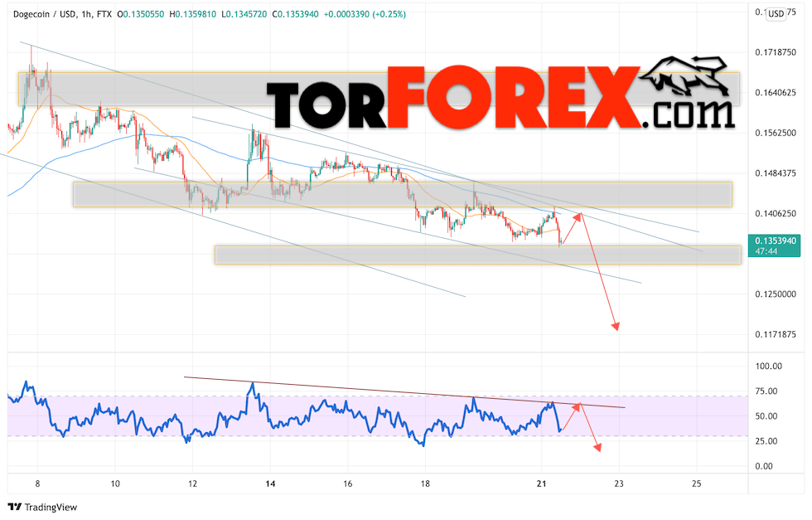Viewport: 812px width, 520px height.
Task: Click price axis label 0.1718750
Action: [x=776, y=52]
